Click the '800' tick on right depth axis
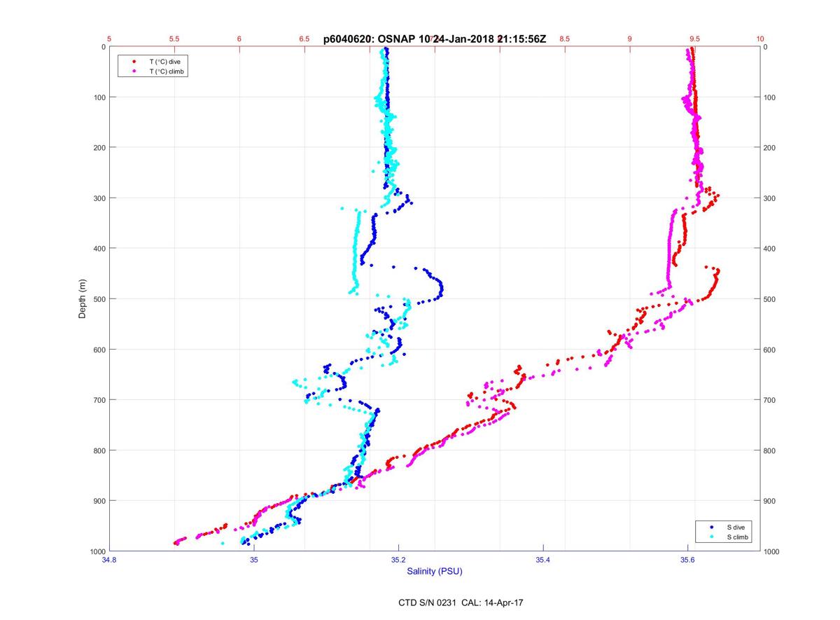 click(x=771, y=450)
